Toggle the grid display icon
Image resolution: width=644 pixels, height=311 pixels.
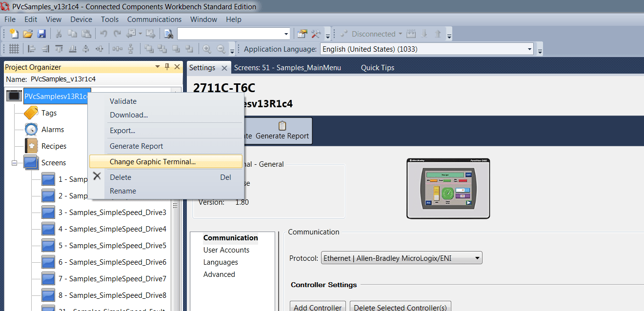14,49
